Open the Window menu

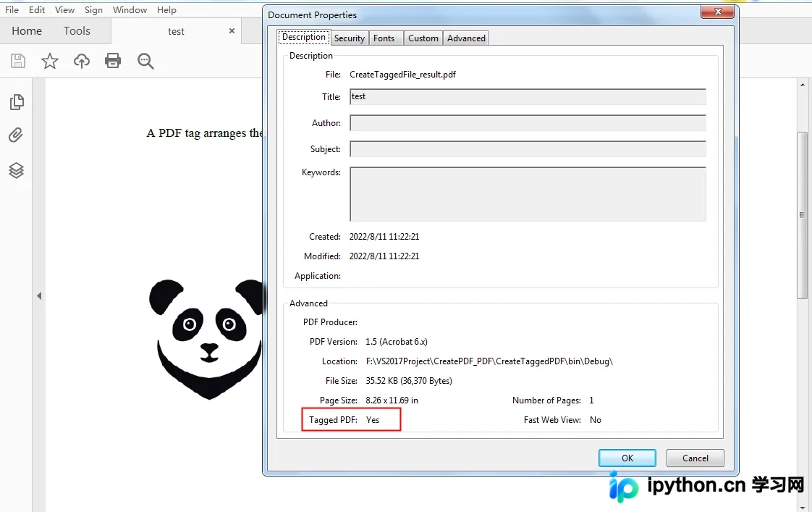[130, 10]
